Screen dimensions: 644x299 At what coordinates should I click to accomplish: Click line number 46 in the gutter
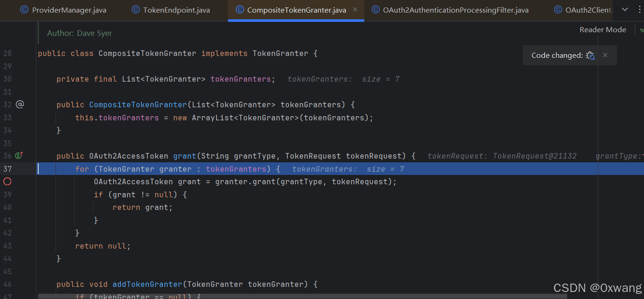point(7,284)
